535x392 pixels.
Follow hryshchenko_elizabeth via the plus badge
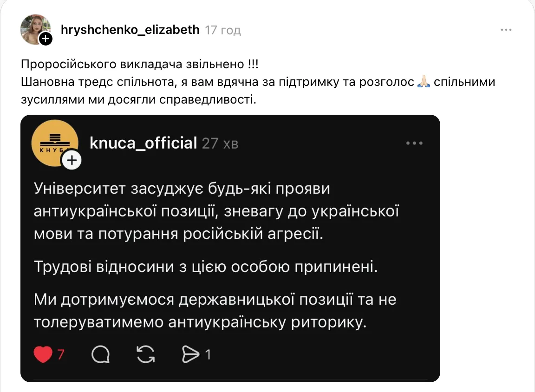click(x=45, y=39)
